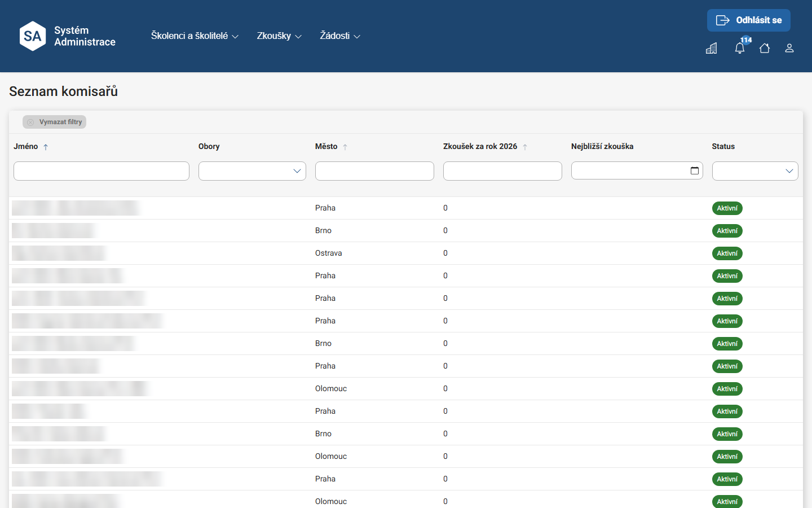This screenshot has height=508, width=812.
Task: Sort by Zkoušek za rok 2026 arrow
Action: click(x=525, y=147)
